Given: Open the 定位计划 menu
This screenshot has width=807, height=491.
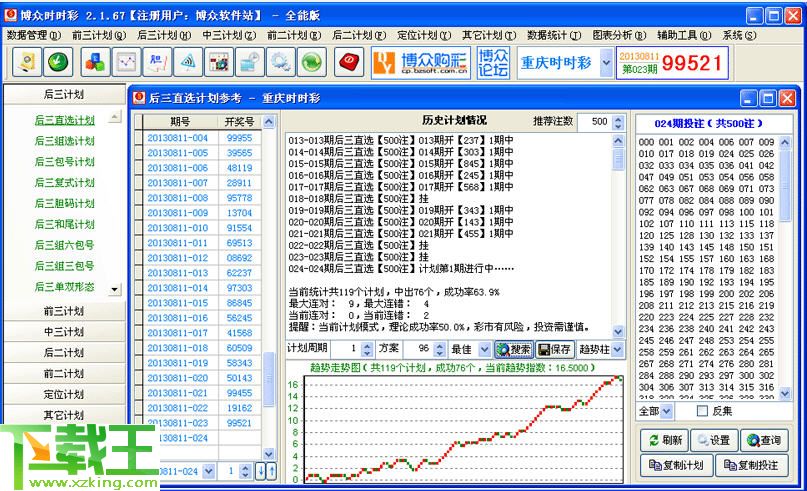Looking at the screenshot, I should pyautogui.click(x=424, y=35).
